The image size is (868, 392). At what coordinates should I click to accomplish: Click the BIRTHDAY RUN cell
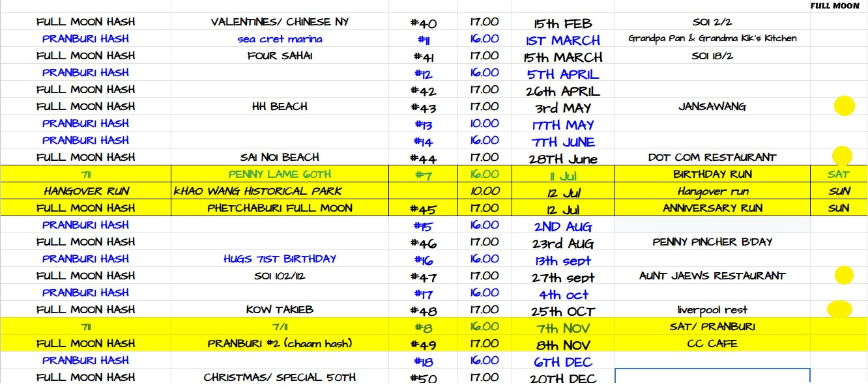(x=712, y=174)
